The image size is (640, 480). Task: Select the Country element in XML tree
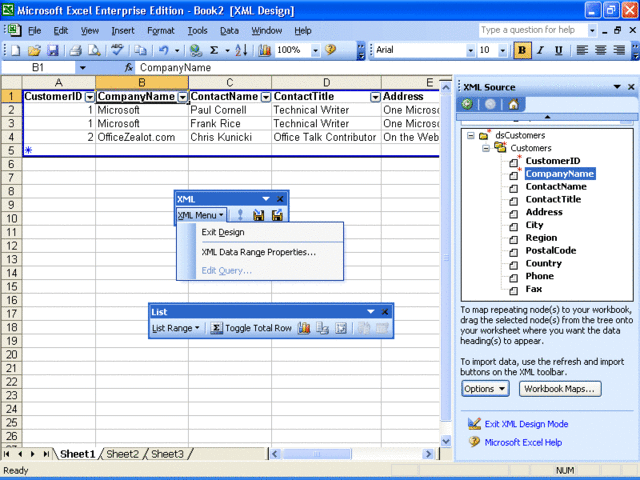[x=543, y=263]
